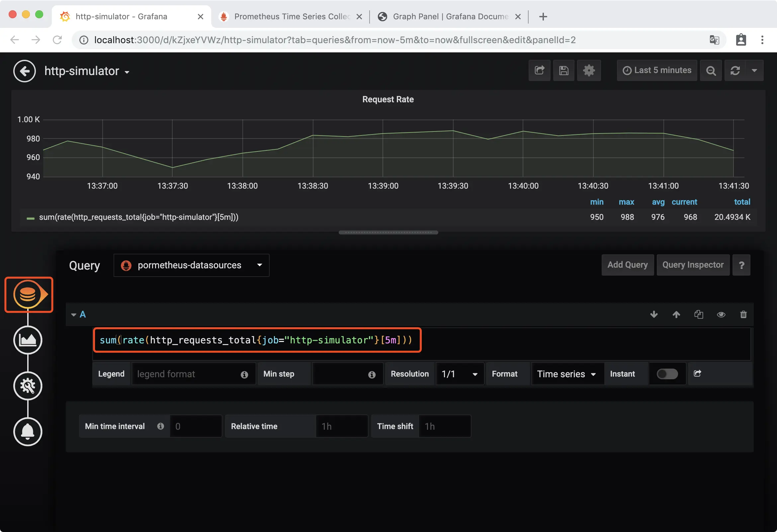Sort legend by total column
777x532 pixels.
pos(742,202)
